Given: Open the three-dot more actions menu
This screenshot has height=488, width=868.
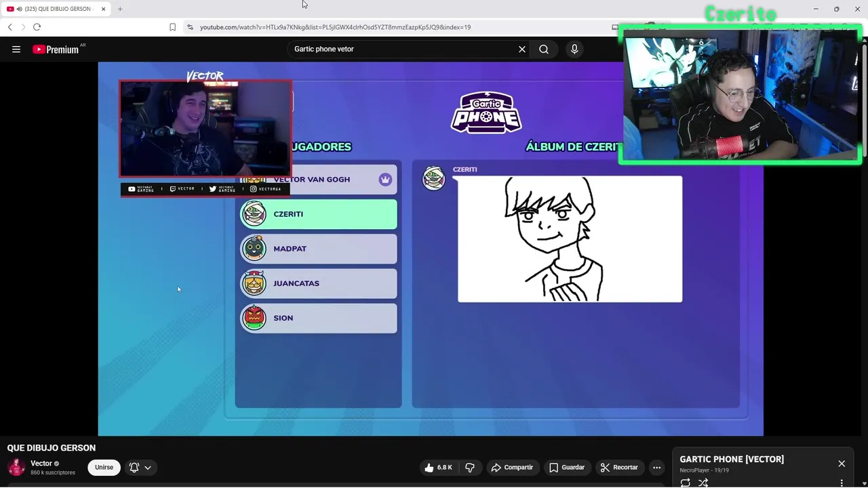Looking at the screenshot, I should [x=656, y=468].
